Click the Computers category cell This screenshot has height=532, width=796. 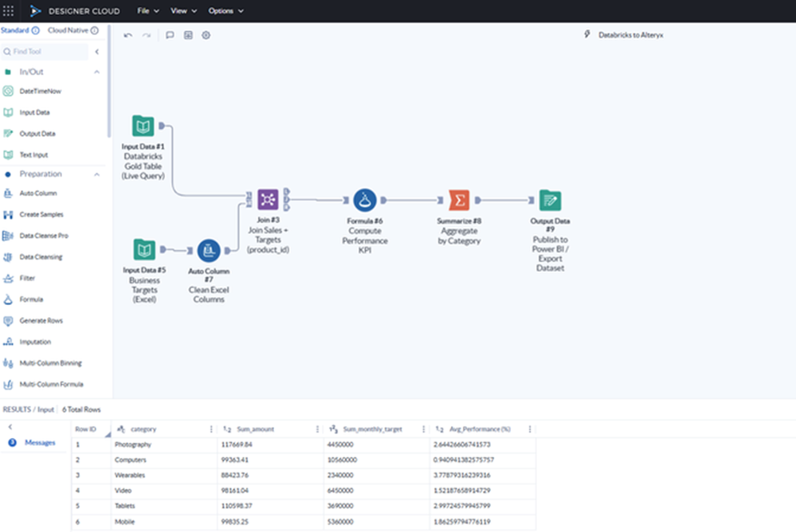coord(164,460)
